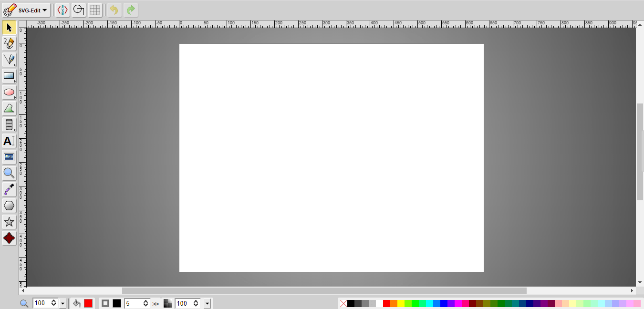Screen dimensions: 644x309
Task: Select the Eyedropper tool
Action: (9, 189)
